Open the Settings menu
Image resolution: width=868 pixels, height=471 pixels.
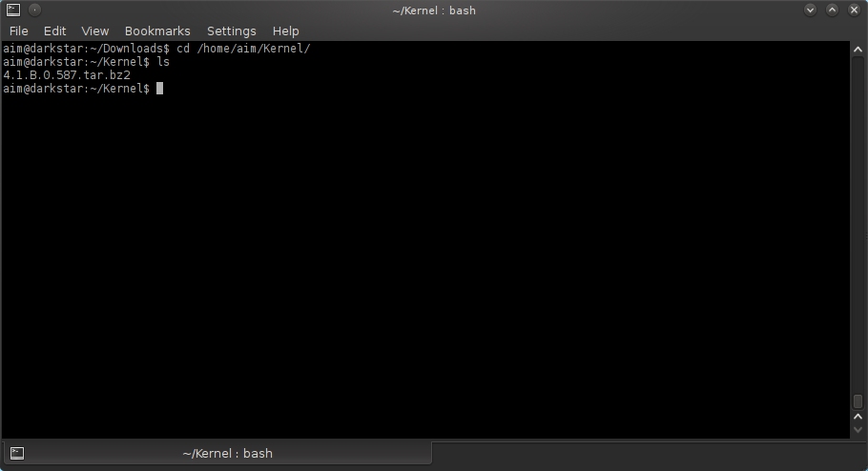coord(231,31)
